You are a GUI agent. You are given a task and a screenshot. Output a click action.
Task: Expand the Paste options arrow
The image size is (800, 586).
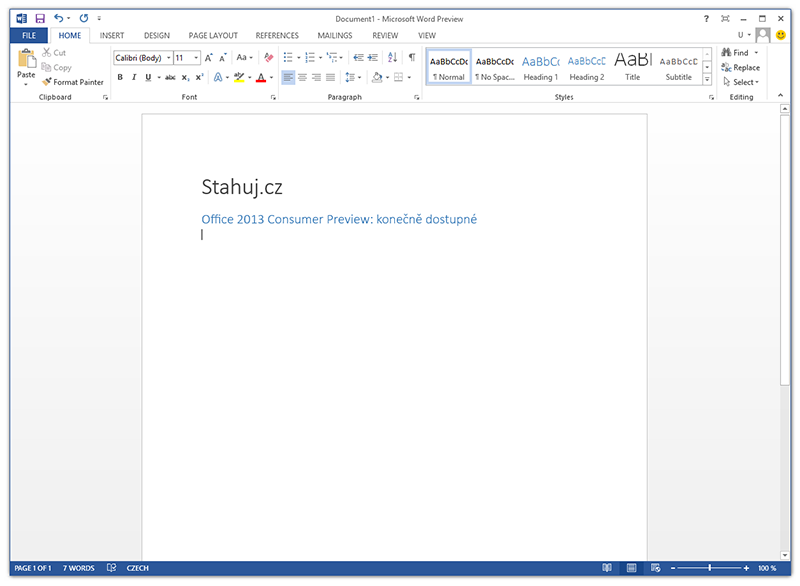26,84
